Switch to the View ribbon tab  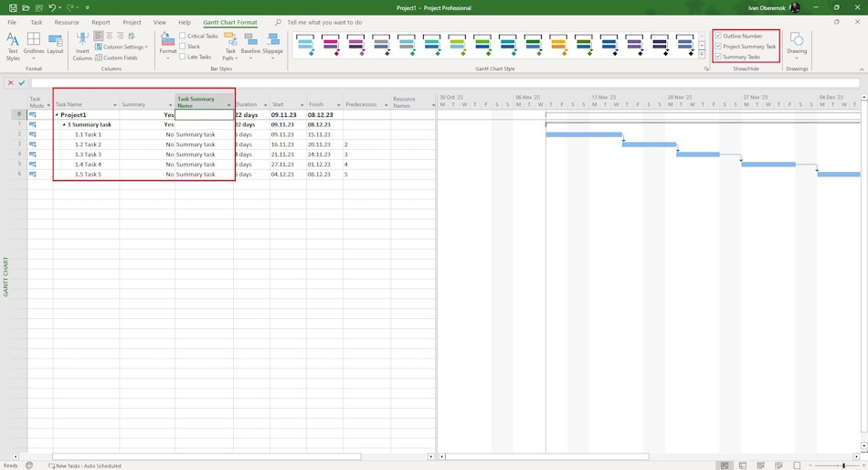159,22
